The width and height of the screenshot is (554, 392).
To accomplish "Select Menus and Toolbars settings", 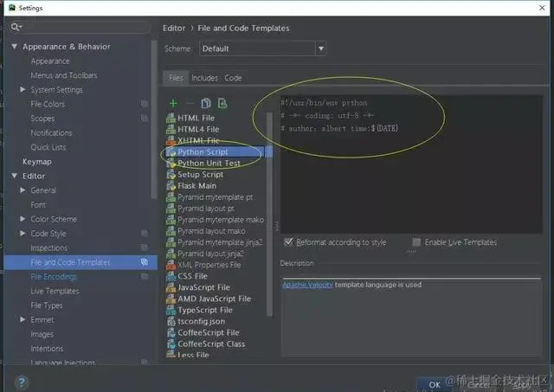I will 63,75.
